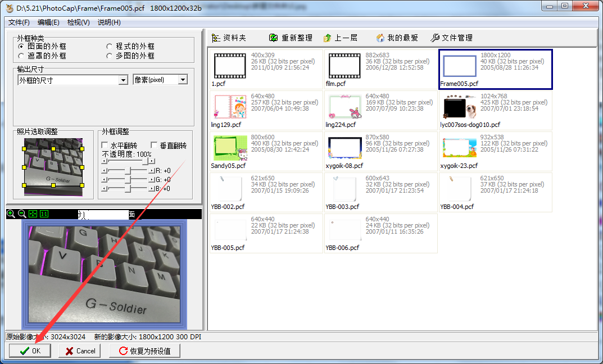The image size is (603, 364).
Task: Select the zoom out magnifier icon
Action: (x=21, y=213)
